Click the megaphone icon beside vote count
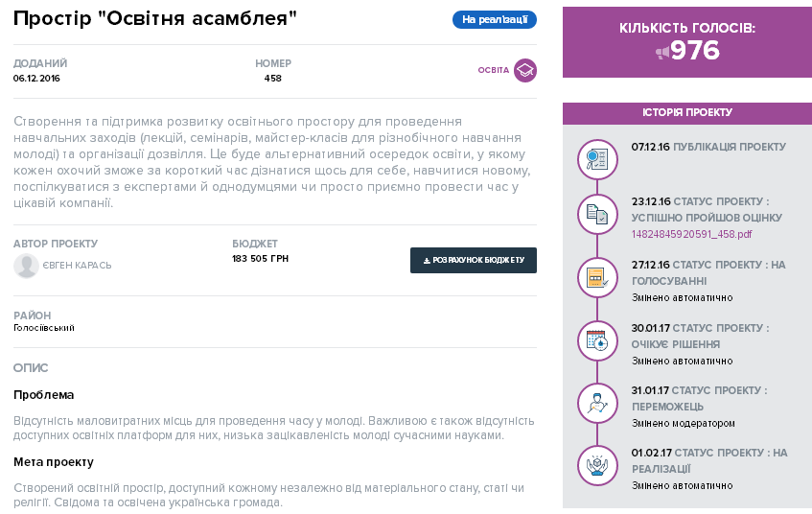Screen dimensions: 812x514 tap(661, 52)
